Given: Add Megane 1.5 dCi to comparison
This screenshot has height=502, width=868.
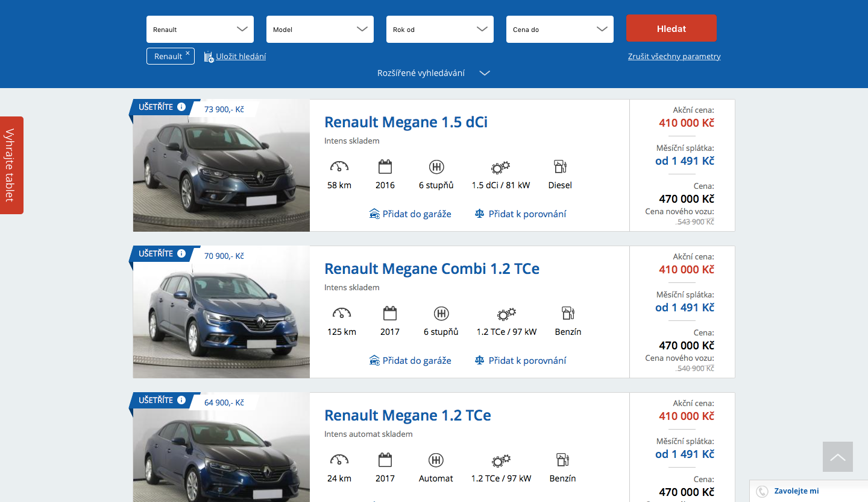Looking at the screenshot, I should 520,214.
